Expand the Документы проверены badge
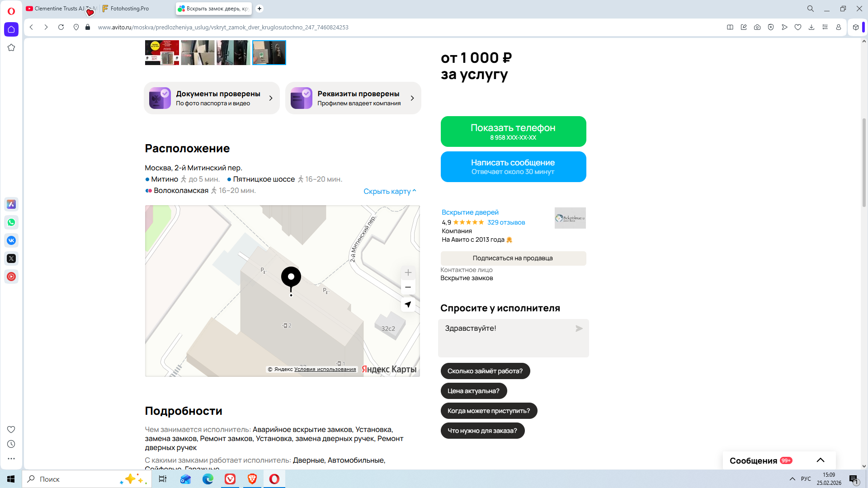The height and width of the screenshot is (488, 868). click(x=212, y=98)
